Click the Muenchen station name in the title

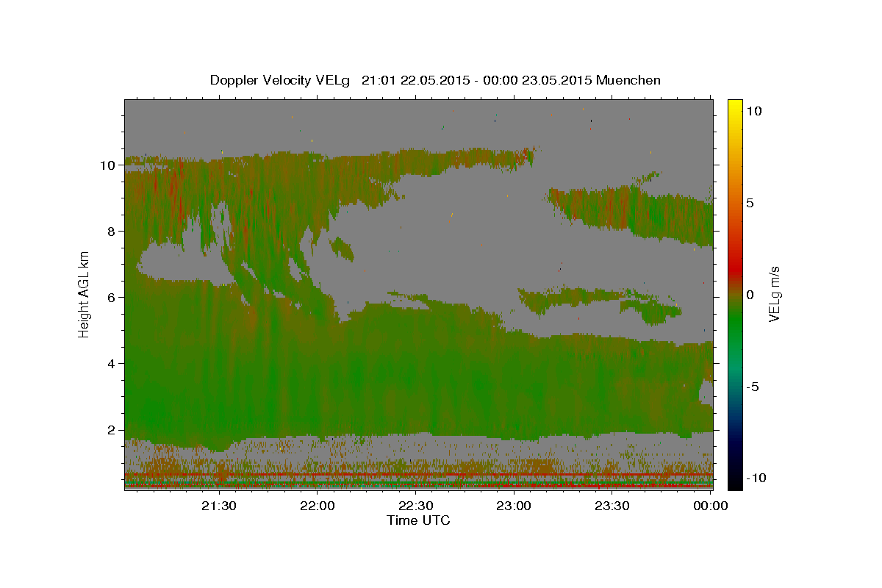click(x=628, y=80)
